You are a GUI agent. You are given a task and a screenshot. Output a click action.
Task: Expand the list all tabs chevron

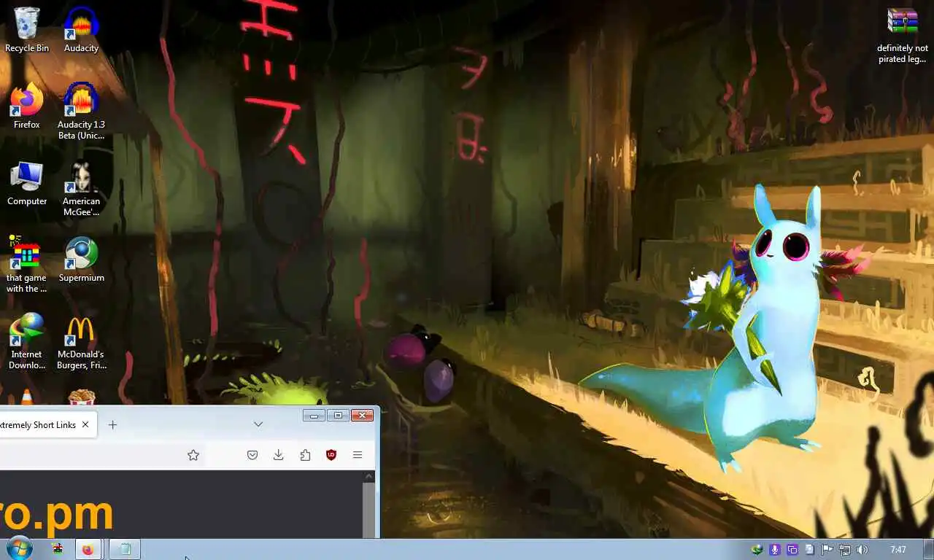pos(258,424)
